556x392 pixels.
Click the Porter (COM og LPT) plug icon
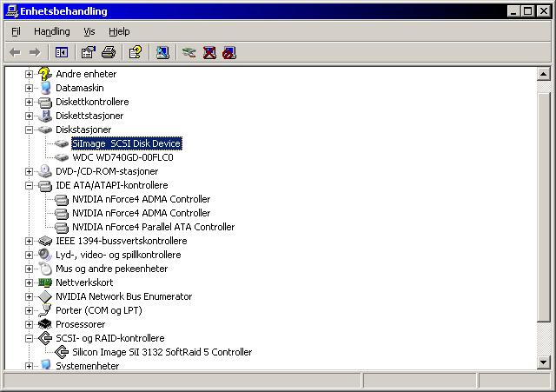[45, 310]
